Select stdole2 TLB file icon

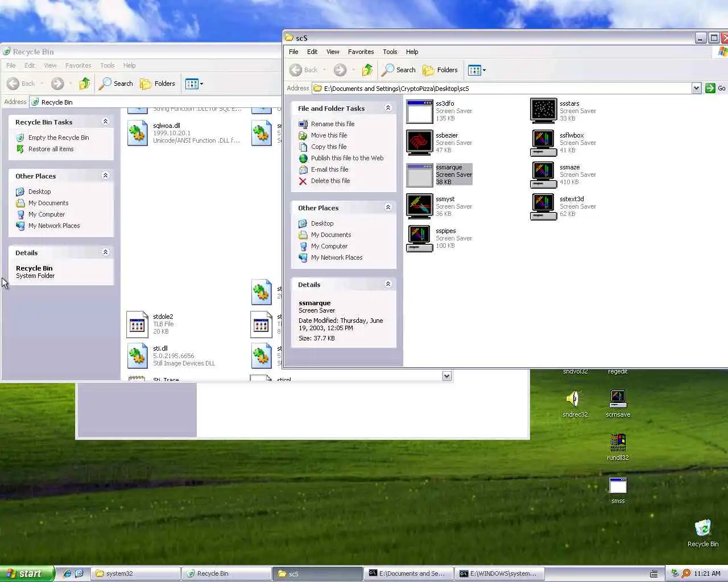[137, 324]
